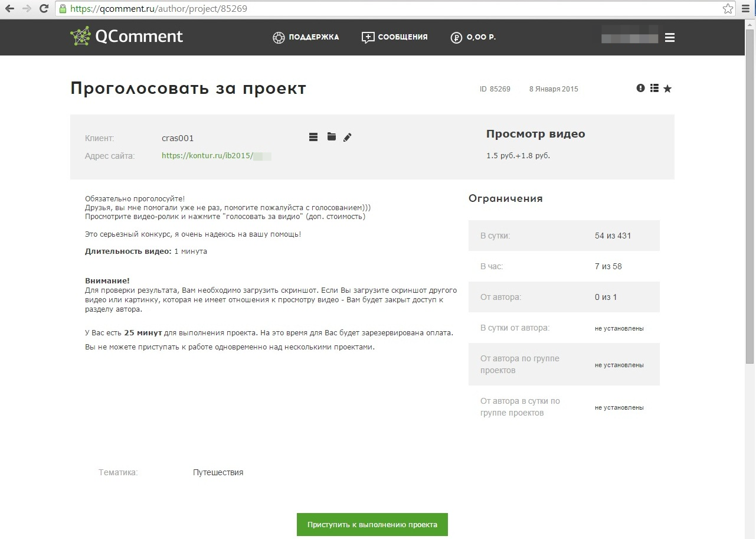Click the client name cras001

178,138
